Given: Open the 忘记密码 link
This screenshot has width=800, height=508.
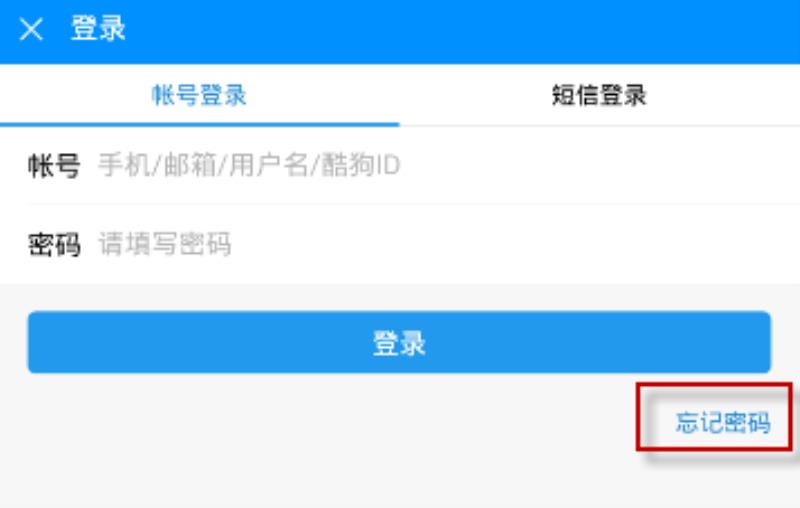Looking at the screenshot, I should (723, 422).
